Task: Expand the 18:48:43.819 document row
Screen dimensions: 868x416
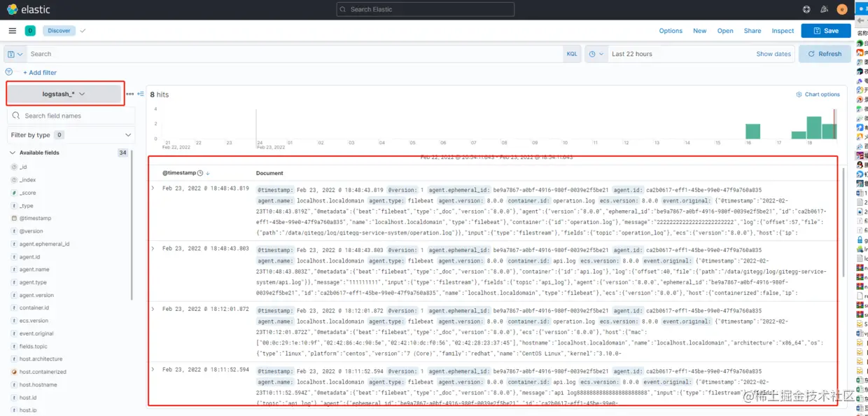Action: click(153, 188)
